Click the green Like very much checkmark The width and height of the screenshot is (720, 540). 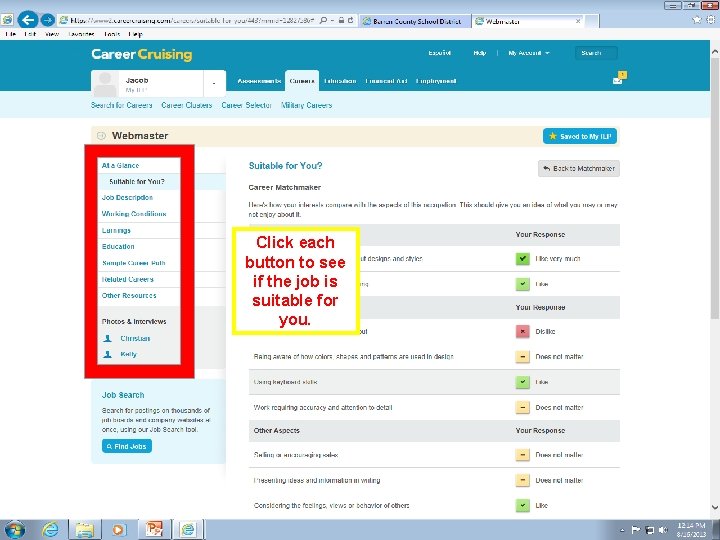523,259
